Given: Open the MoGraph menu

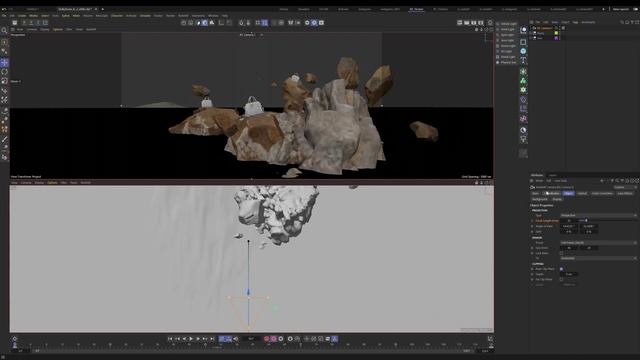Looking at the screenshot, I should point(102,16).
